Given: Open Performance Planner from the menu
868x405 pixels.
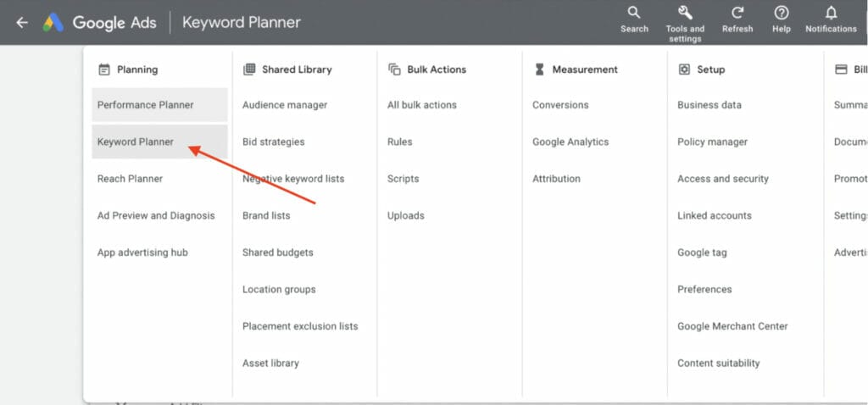Looking at the screenshot, I should pos(146,105).
